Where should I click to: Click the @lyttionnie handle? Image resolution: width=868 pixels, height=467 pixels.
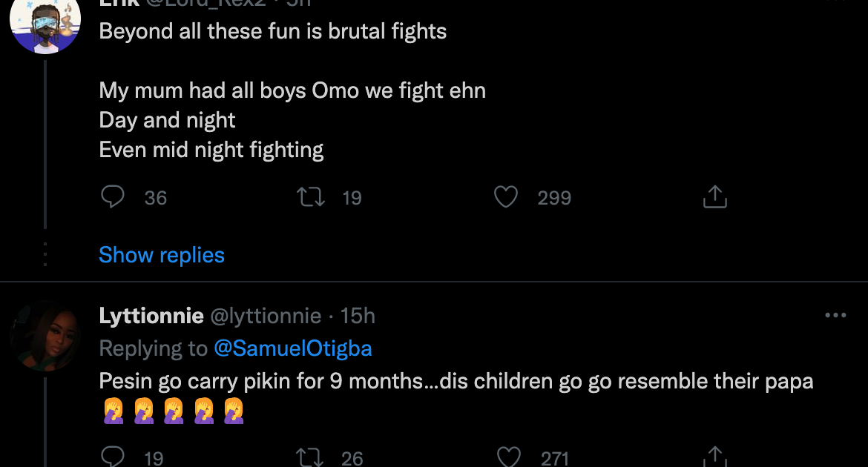266,317
